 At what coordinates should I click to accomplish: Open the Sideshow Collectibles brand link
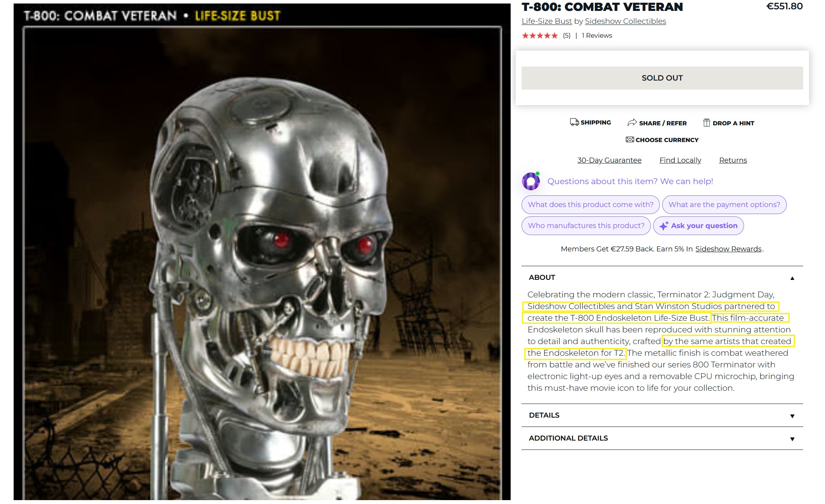(x=625, y=21)
